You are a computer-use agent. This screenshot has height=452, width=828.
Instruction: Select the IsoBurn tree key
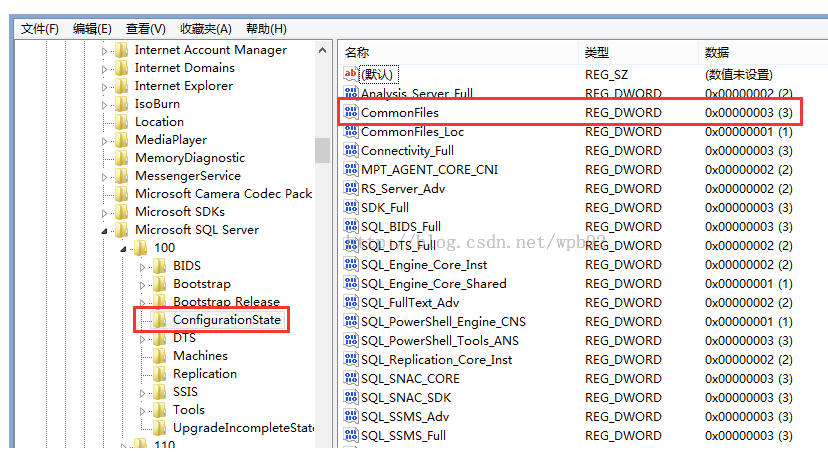click(157, 103)
